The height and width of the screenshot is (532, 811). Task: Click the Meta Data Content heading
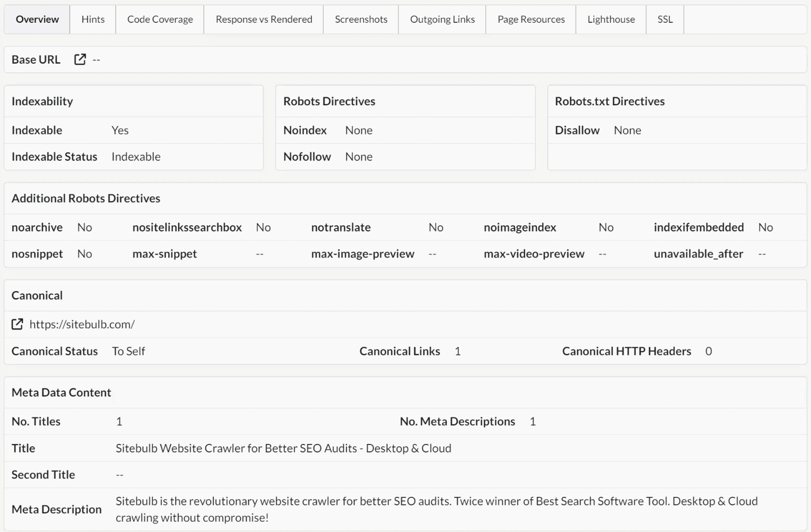[x=62, y=393]
